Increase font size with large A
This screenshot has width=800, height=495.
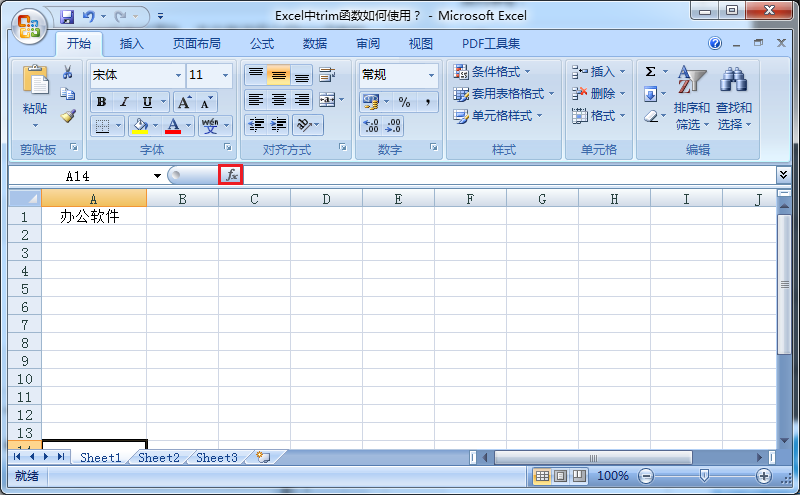tap(184, 102)
